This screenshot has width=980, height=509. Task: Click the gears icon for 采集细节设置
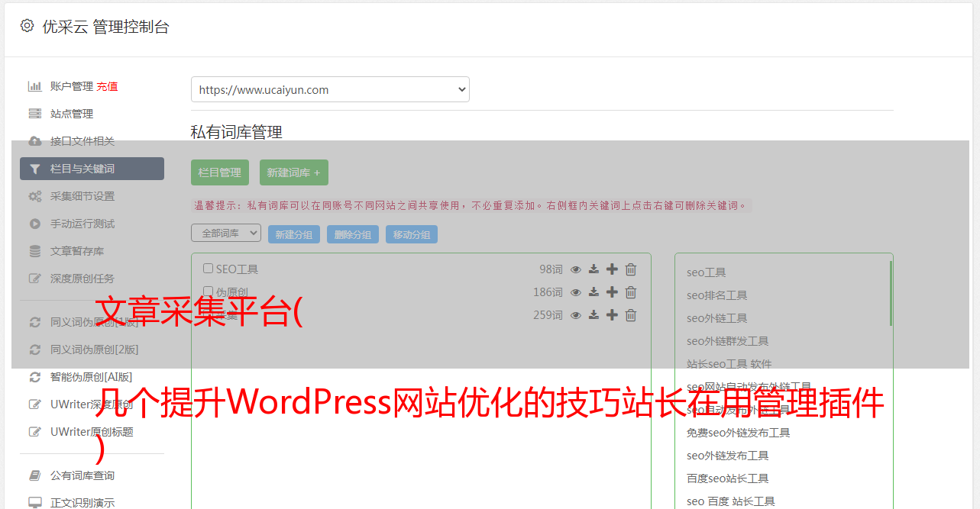tap(34, 196)
